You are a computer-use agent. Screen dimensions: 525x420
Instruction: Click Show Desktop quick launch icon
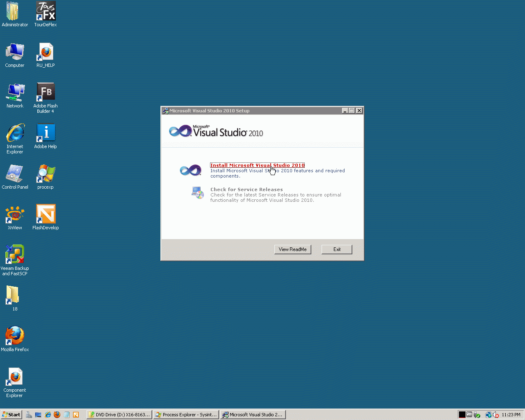pyautogui.click(x=38, y=415)
